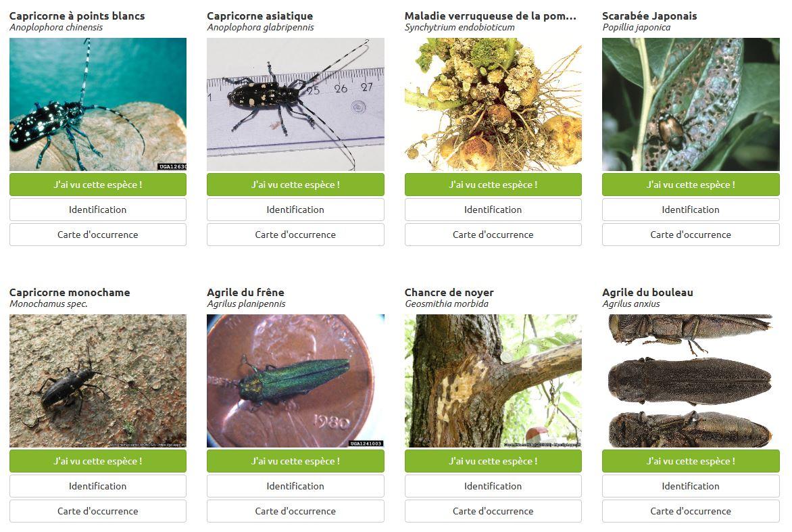Click the Agrile du bouleau title
Screen dimensions: 792x532
(647, 292)
